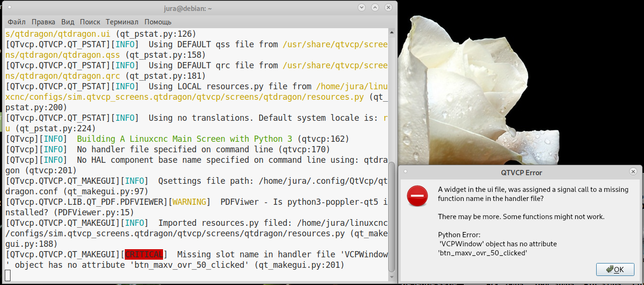Open QTVCP Error window menu button
This screenshot has height=285, width=644.
405,171
